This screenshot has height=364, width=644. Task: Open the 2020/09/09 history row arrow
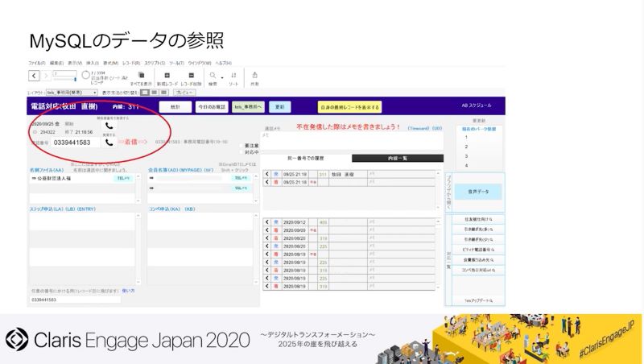point(267,230)
